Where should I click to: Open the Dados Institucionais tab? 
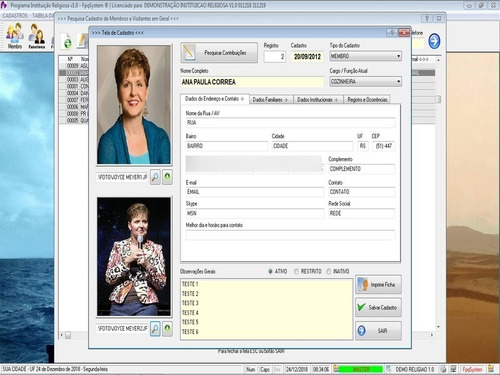point(318,100)
